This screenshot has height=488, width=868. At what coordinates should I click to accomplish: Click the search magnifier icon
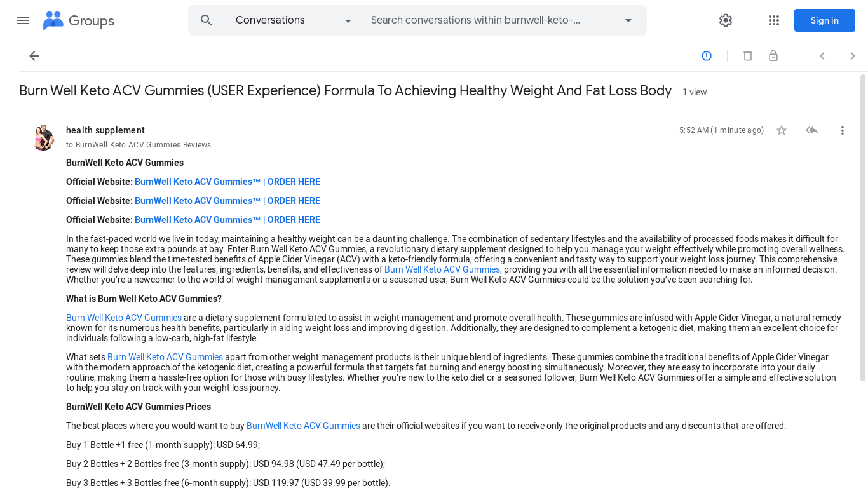206,20
